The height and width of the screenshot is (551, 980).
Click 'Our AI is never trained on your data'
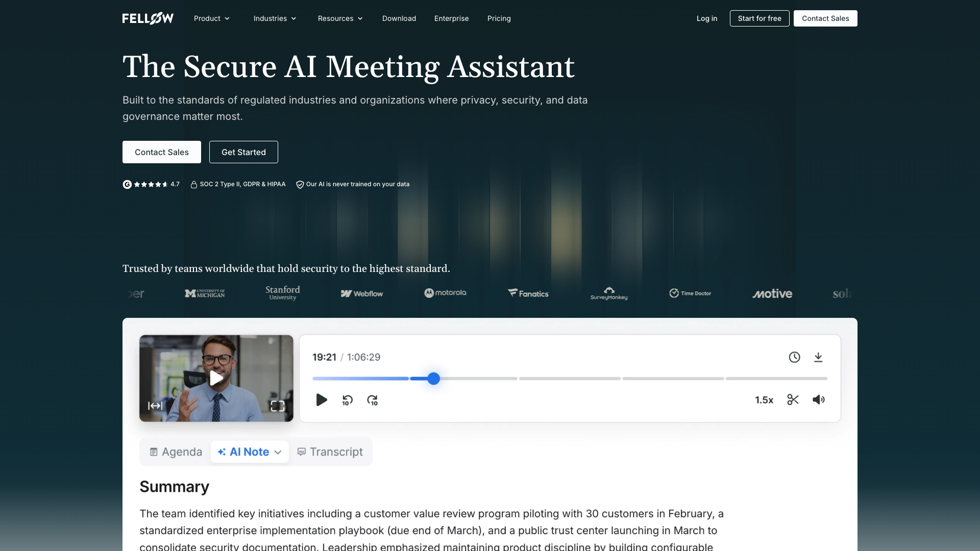click(x=358, y=184)
